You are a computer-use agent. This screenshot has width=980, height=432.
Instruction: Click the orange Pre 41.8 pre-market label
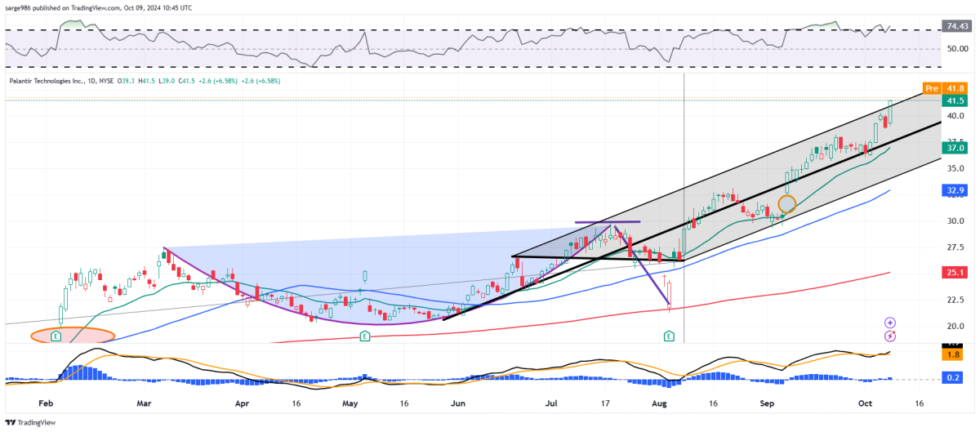(x=942, y=87)
